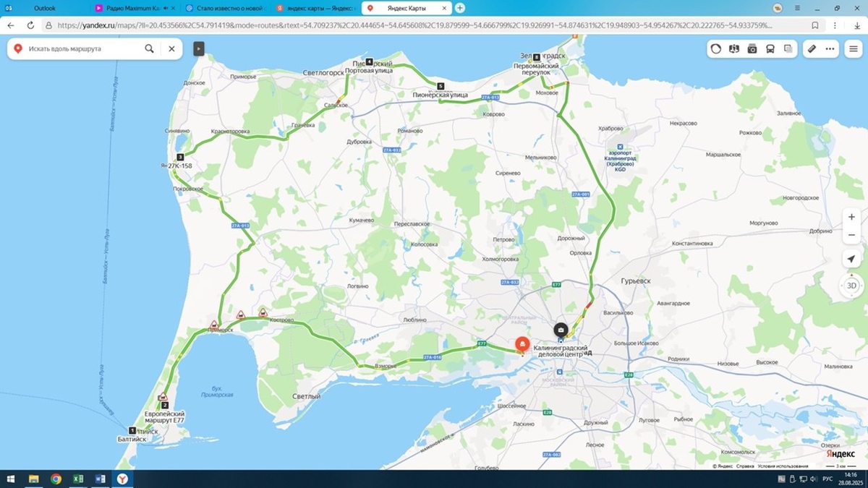
Task: Click the browser back arrow
Action: [11, 25]
